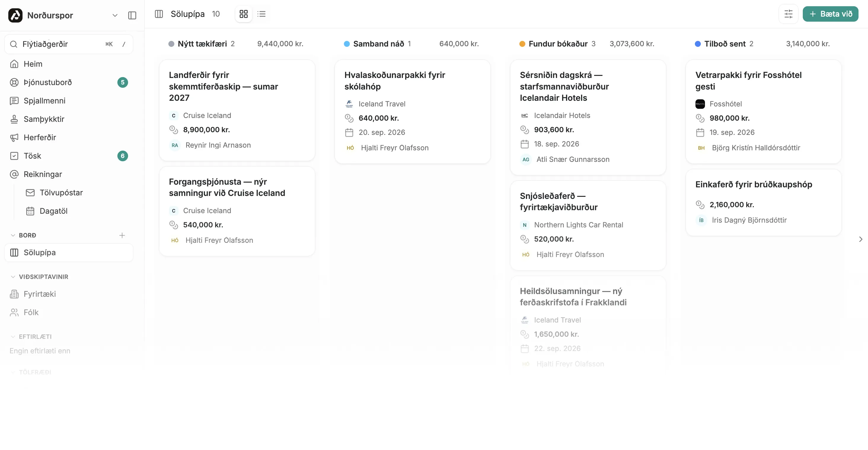Image resolution: width=868 pixels, height=450 pixels.
Task: Click Northern Lights Car Rental N avatar
Action: pos(525,225)
